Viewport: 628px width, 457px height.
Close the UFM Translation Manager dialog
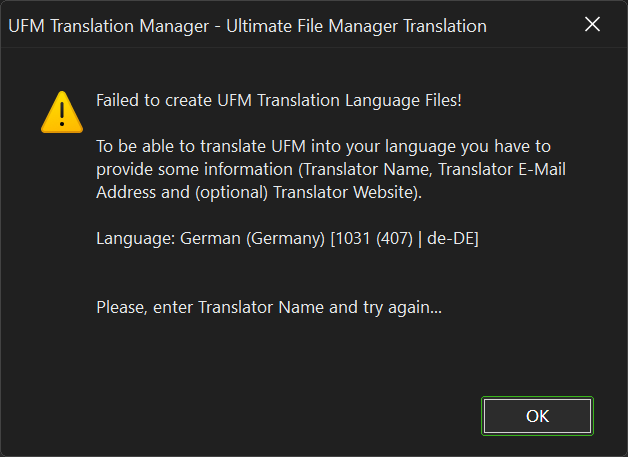[x=592, y=26]
